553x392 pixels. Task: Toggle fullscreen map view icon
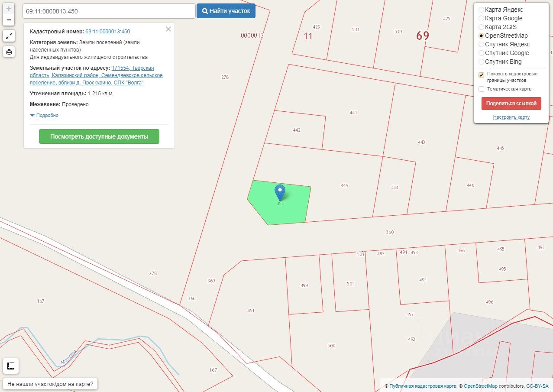[9, 36]
